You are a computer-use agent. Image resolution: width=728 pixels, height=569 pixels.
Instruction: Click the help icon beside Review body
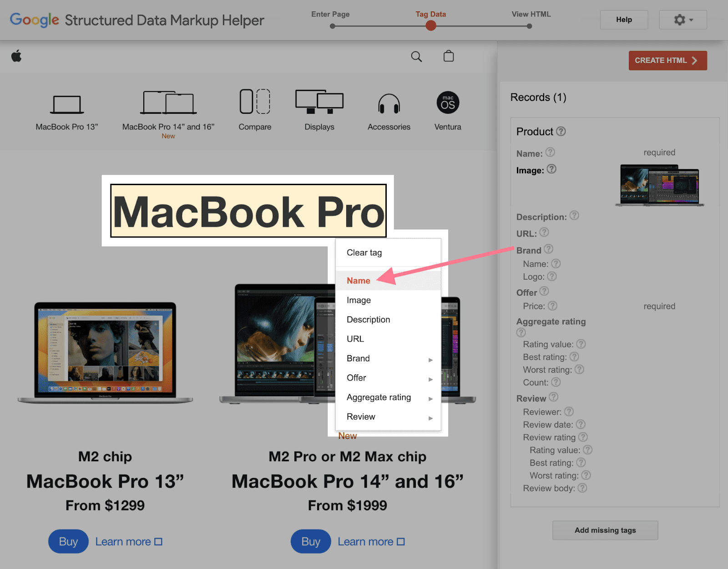pos(582,488)
